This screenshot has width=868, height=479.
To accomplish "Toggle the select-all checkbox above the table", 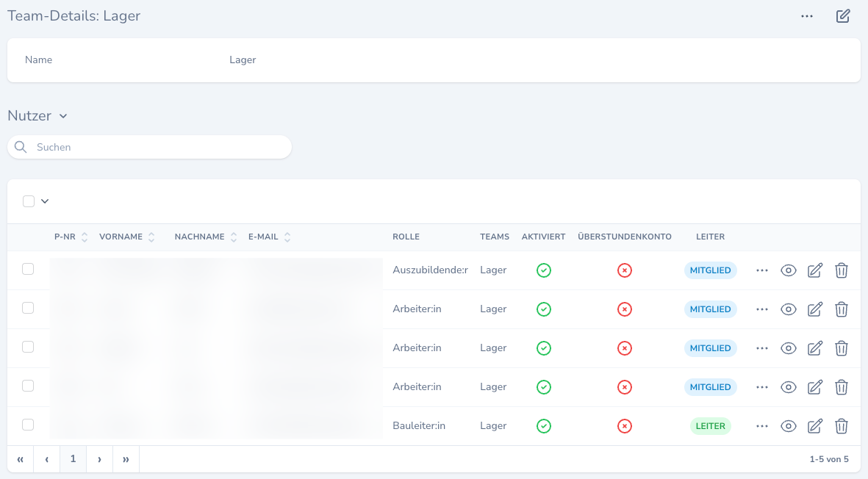I will pos(29,201).
